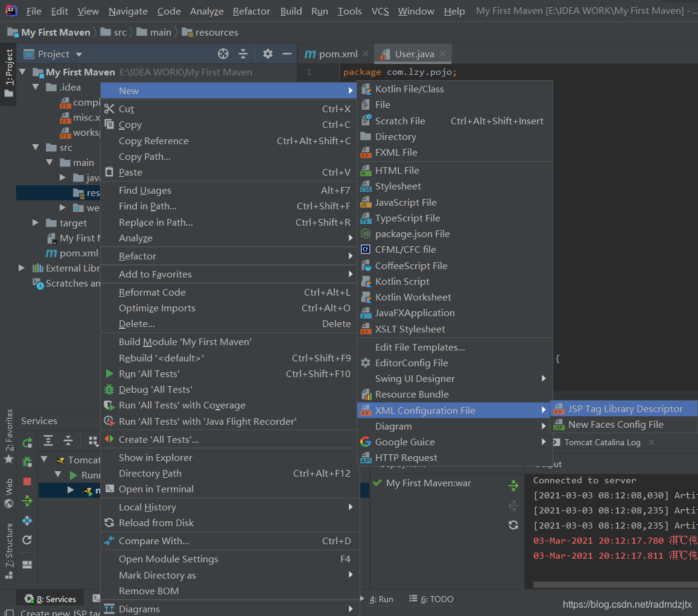698x616 pixels.
Task: Select My First Maven:war deployment entry
Action: (428, 483)
